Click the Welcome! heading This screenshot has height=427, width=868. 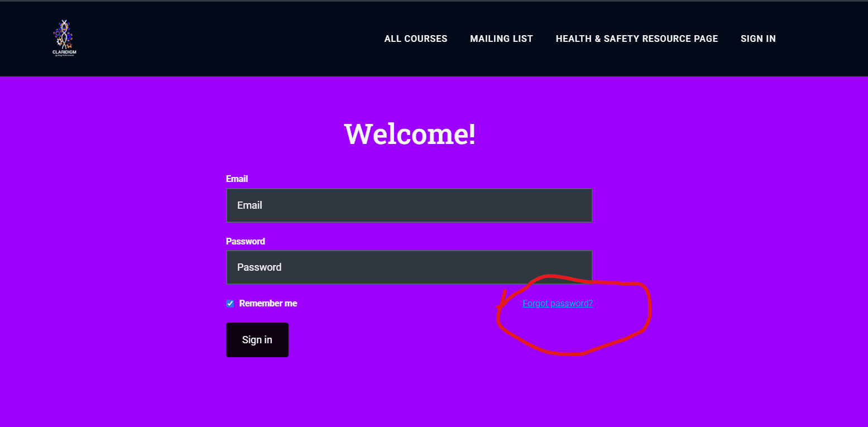point(410,134)
